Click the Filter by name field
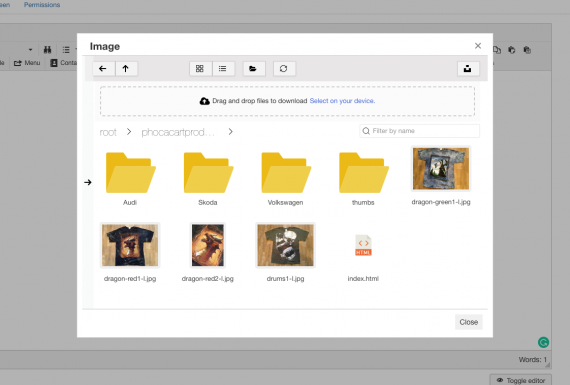This screenshot has height=385, width=570. [x=419, y=131]
